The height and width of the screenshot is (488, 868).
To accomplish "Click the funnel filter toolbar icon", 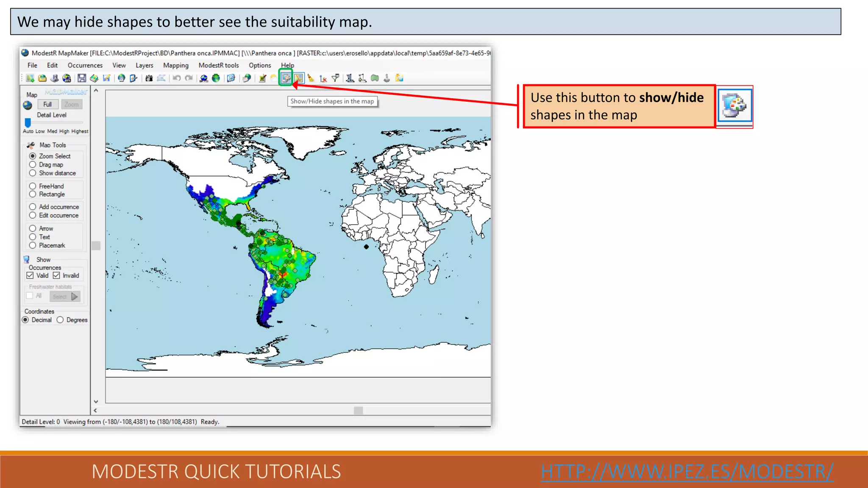I will 335,78.
